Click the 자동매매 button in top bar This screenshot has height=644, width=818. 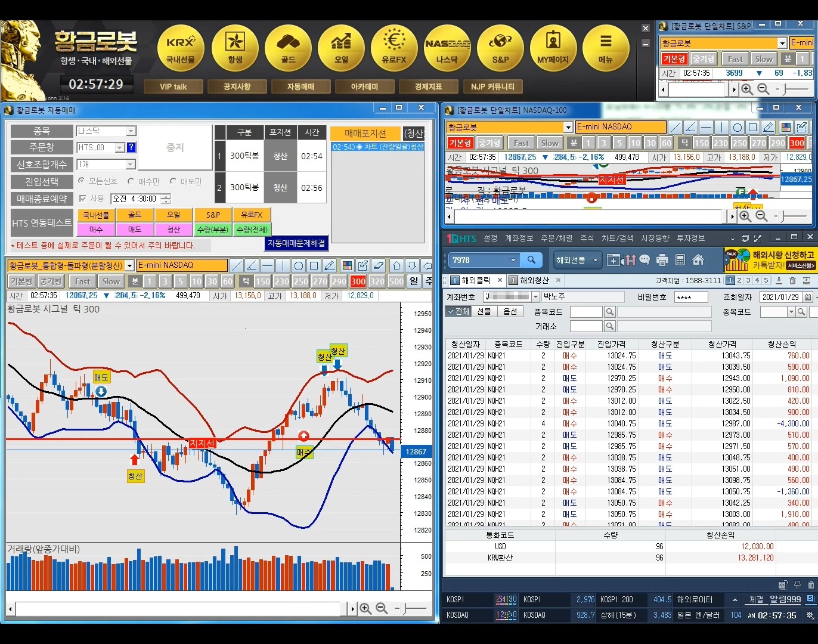(x=300, y=86)
